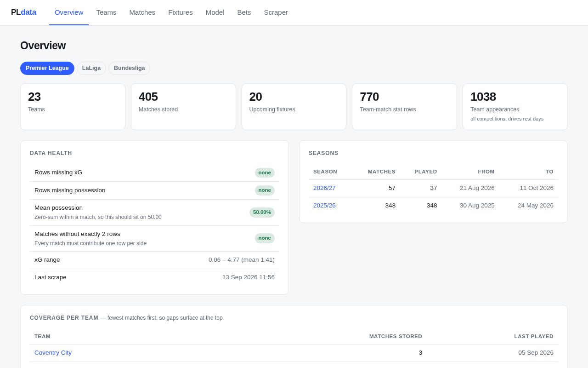Click the coverage table TEAM column header
588x368 pixels.
(x=42, y=336)
